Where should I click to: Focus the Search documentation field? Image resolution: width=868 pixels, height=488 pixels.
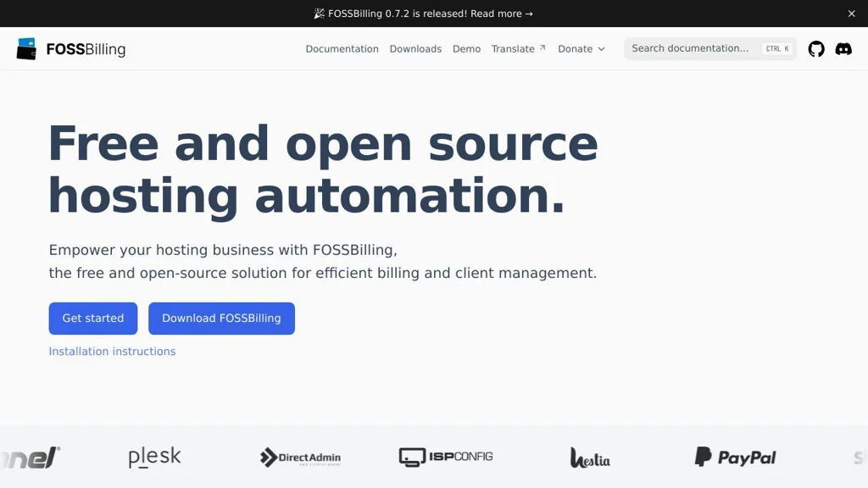pos(710,48)
